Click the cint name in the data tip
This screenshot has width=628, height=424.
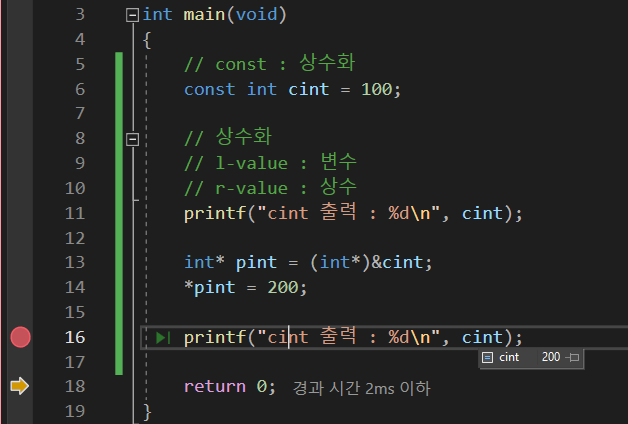pos(509,357)
